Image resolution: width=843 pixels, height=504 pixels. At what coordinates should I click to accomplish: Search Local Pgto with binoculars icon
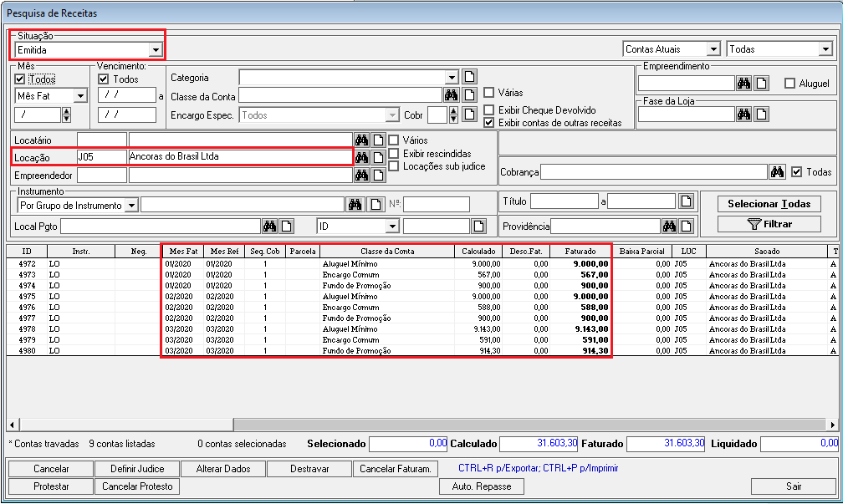[270, 227]
